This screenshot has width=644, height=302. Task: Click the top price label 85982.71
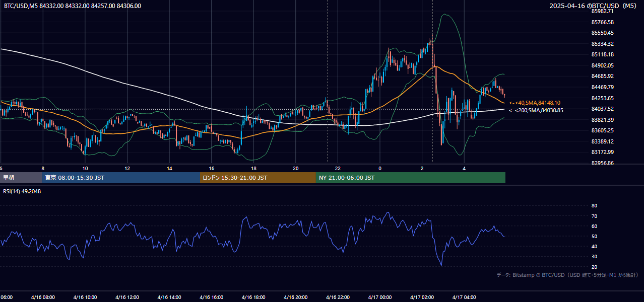click(x=603, y=11)
